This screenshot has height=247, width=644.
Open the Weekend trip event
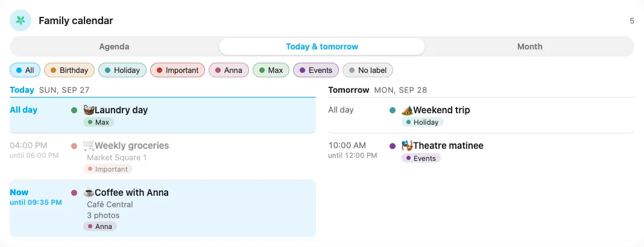click(481, 115)
